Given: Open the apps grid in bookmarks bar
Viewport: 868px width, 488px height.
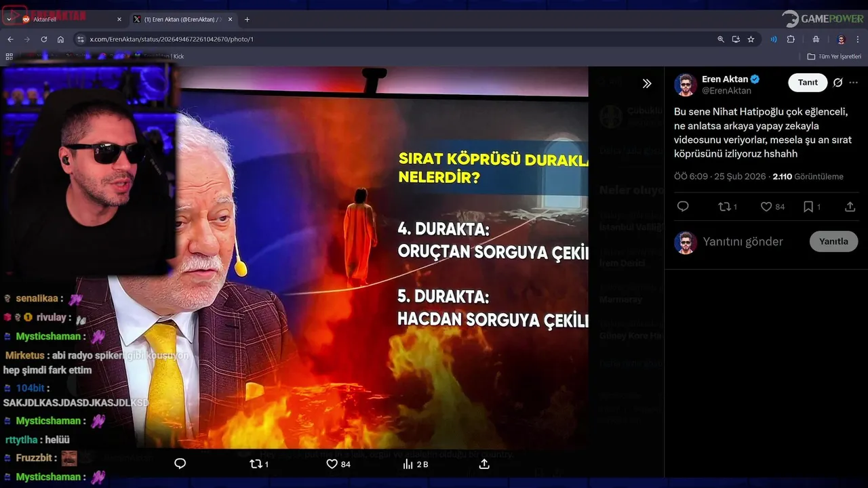Looking at the screenshot, I should [9, 56].
